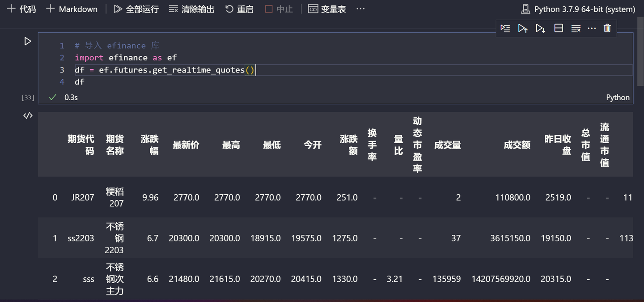Add a new Markdown cell
The width and height of the screenshot is (644, 302).
(x=72, y=9)
